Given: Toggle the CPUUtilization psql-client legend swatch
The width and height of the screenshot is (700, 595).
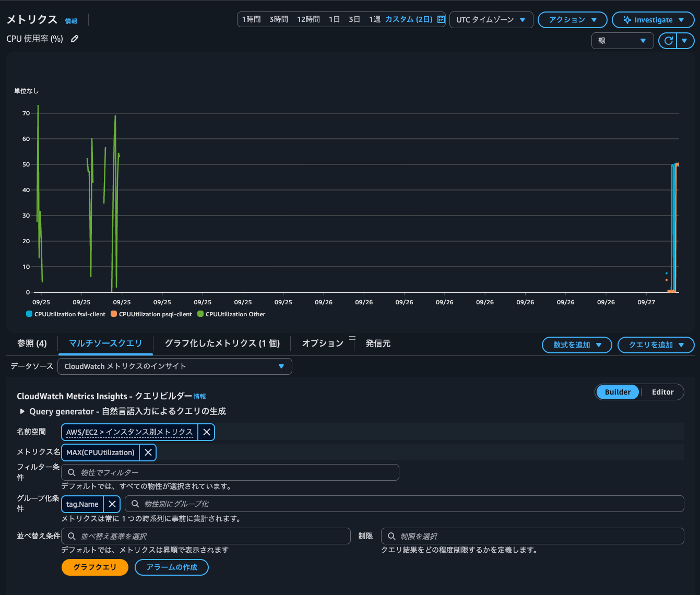Looking at the screenshot, I should pyautogui.click(x=114, y=314).
